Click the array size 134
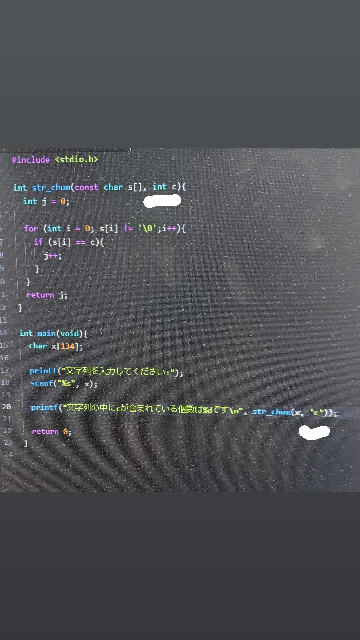360x640 pixels. [x=67, y=346]
